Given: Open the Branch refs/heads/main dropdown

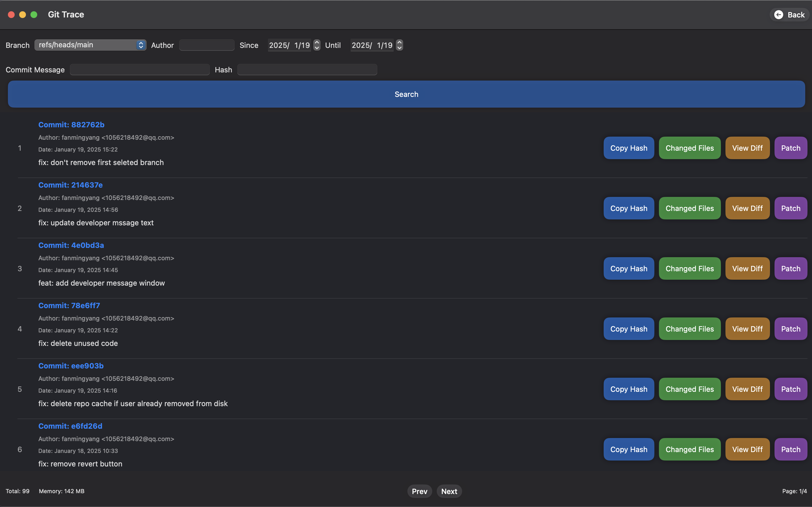Looking at the screenshot, I should pos(90,45).
